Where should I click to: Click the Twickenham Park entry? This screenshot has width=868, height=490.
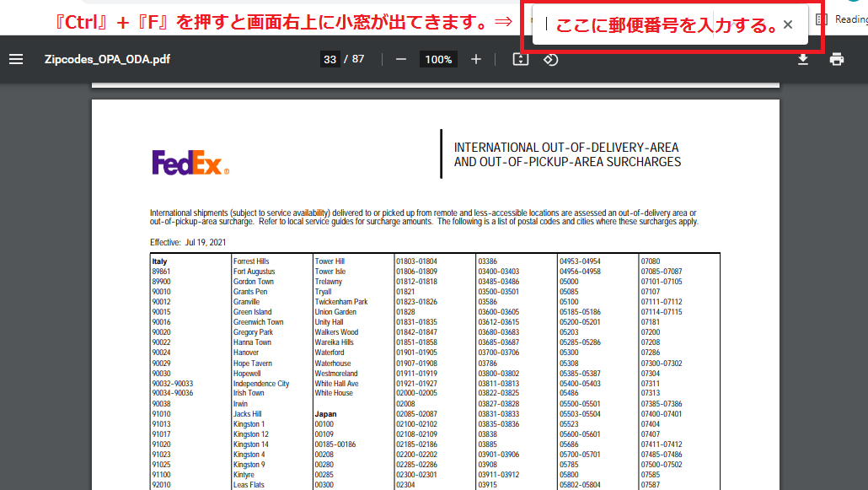click(x=341, y=302)
